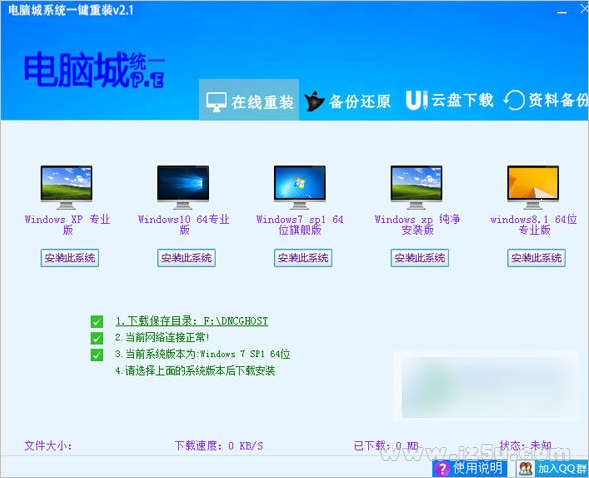Click the 状态 未知 status text
Screen dimensions: 589x478
pyautogui.click(x=525, y=446)
